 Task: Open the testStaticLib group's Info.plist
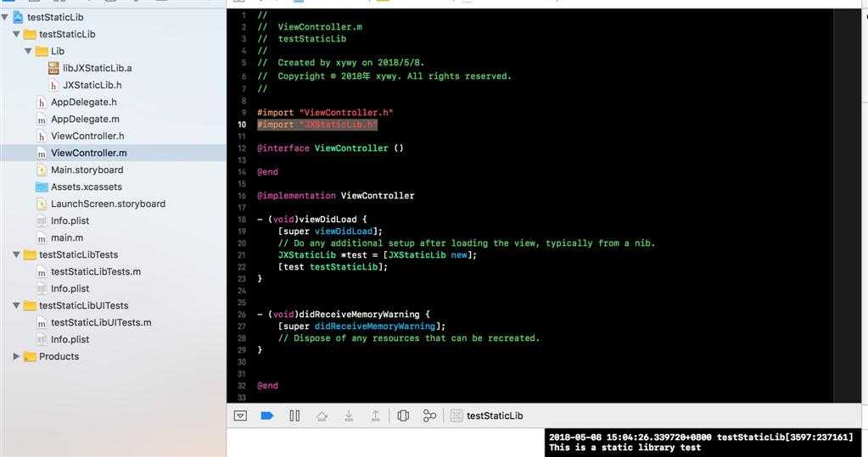(x=70, y=221)
